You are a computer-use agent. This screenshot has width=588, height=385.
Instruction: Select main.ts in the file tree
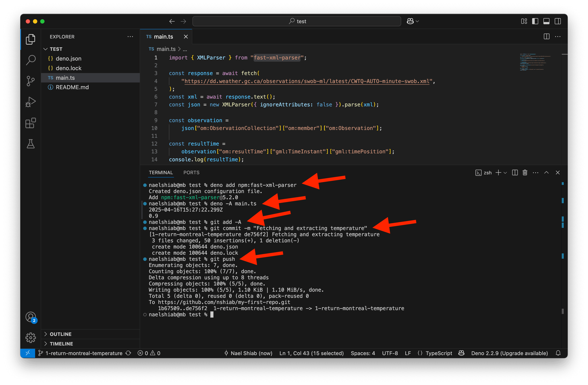click(91, 78)
